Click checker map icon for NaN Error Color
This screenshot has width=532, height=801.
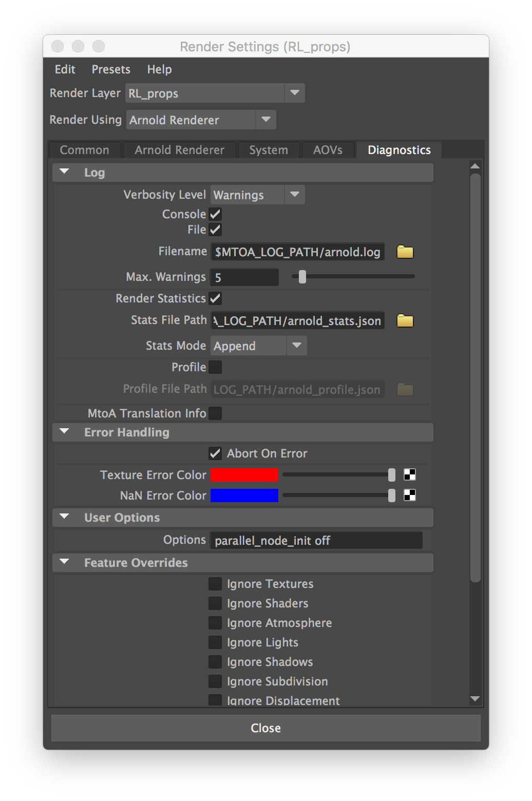pyautogui.click(x=409, y=495)
